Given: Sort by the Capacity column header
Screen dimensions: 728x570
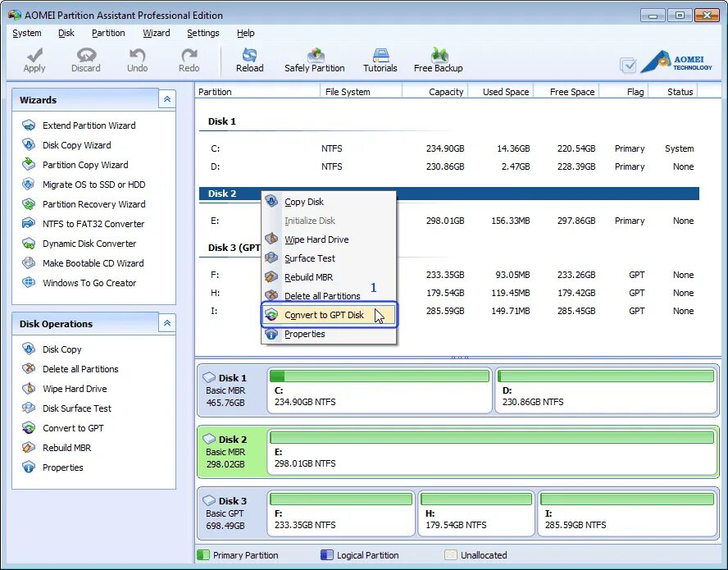Looking at the screenshot, I should pyautogui.click(x=435, y=92).
